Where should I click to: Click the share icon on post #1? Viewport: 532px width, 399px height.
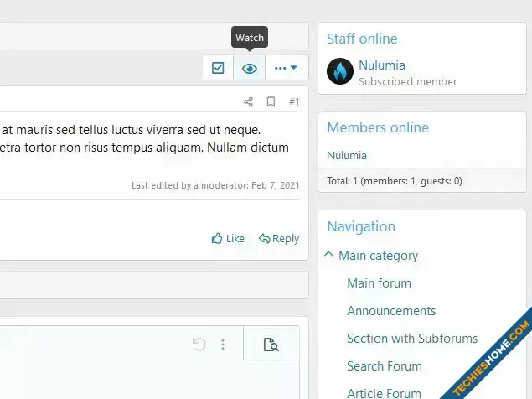248,102
